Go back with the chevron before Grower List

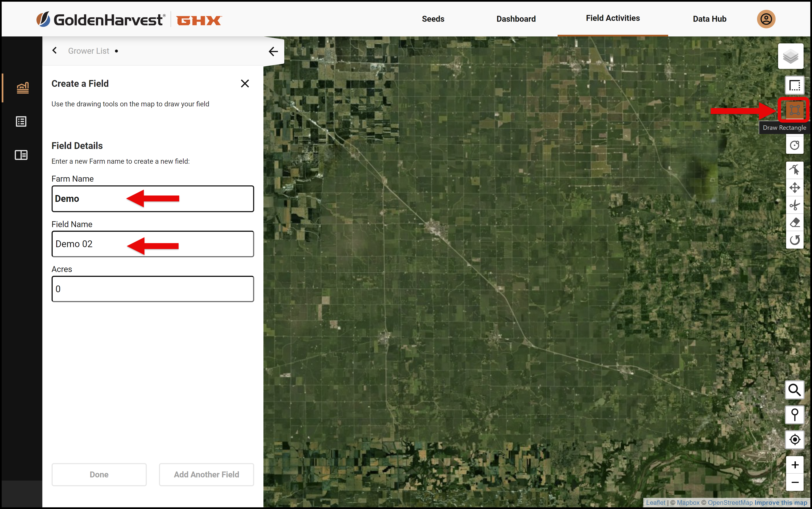click(x=55, y=51)
